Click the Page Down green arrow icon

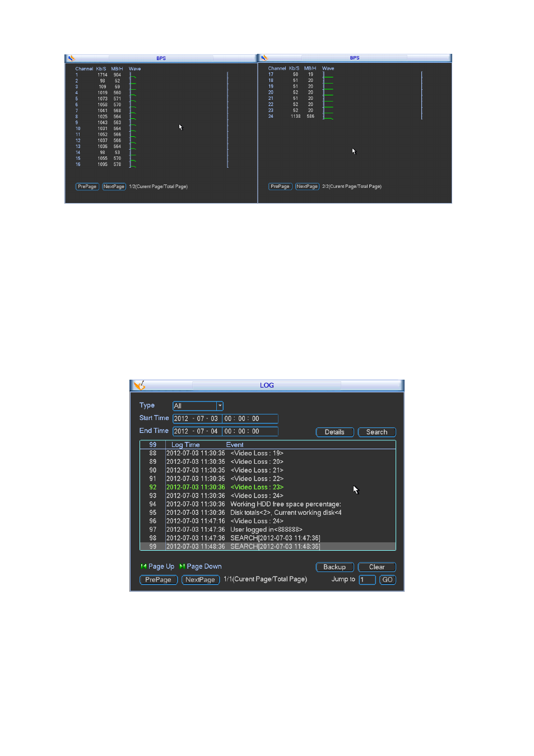click(182, 566)
